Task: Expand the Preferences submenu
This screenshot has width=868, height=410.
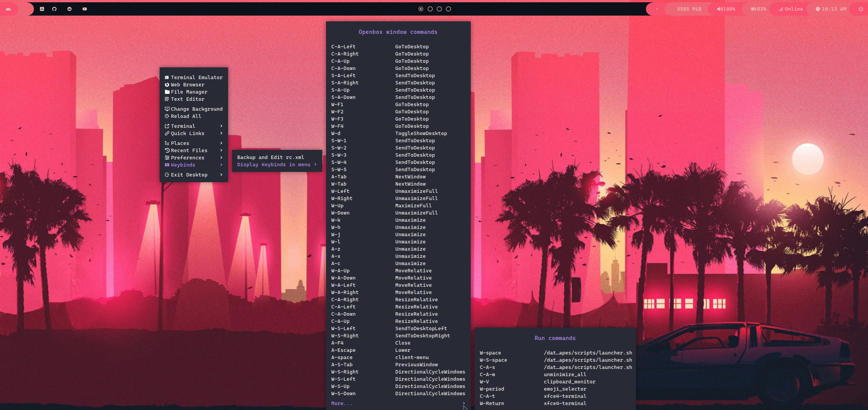Action: coord(194,157)
